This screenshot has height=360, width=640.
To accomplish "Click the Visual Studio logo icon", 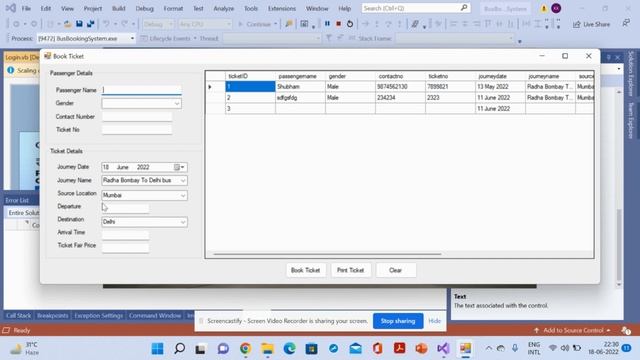I will 10,8.
